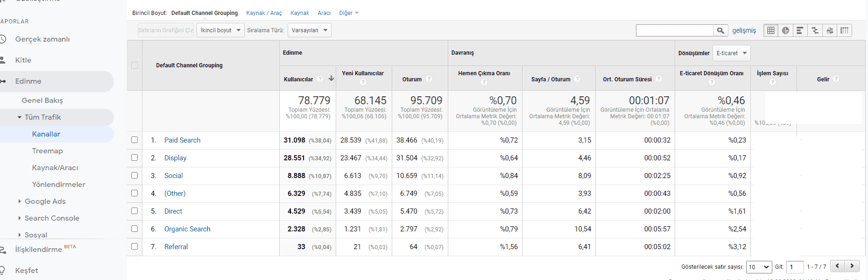Switch to the pie chart percentage view
This screenshot has height=280, width=868.
(x=786, y=30)
